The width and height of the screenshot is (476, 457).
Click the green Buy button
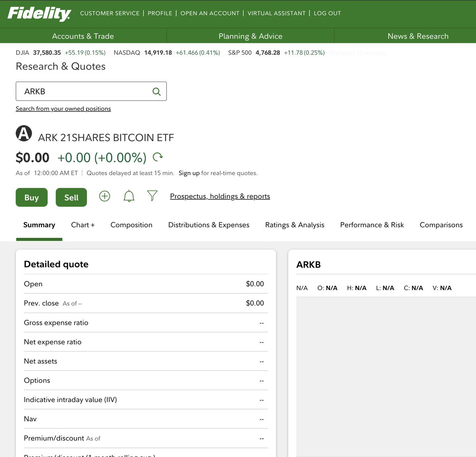(32, 197)
